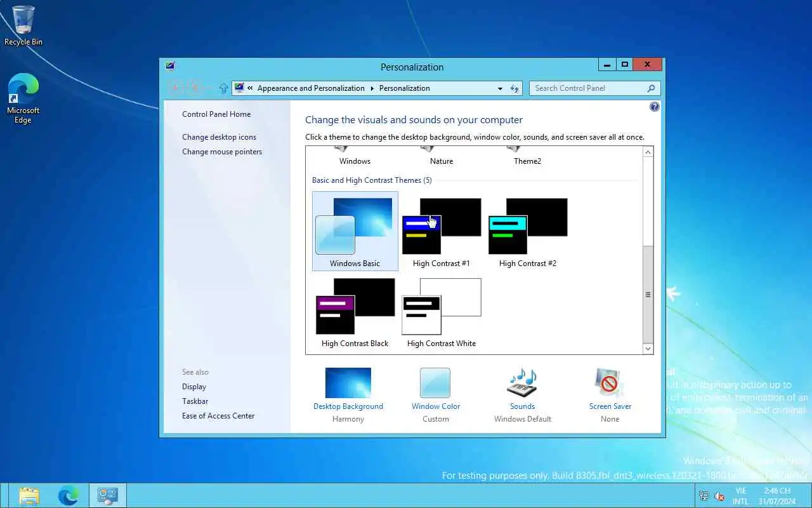
Task: Click the Personalization breadcrumb segment
Action: [x=405, y=88]
